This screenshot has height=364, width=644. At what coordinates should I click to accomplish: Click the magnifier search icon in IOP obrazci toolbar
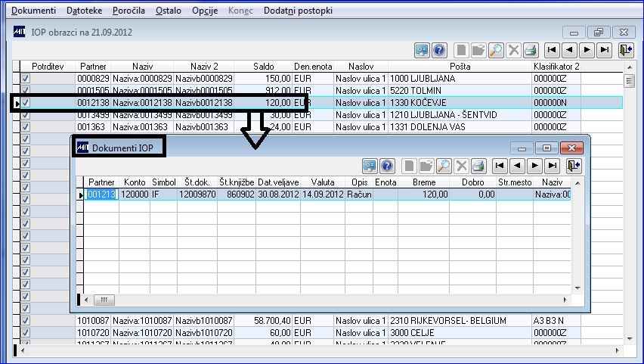pyautogui.click(x=496, y=50)
